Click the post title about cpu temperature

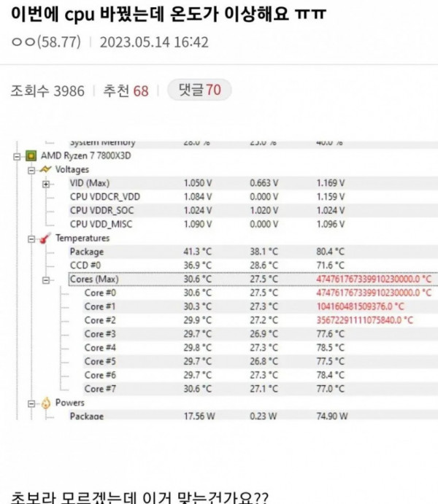(x=169, y=14)
